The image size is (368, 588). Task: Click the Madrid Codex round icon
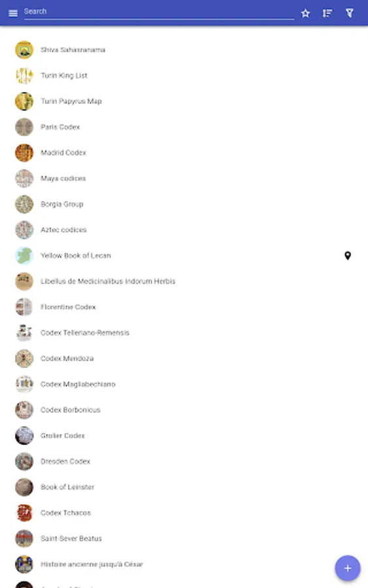coord(24,153)
